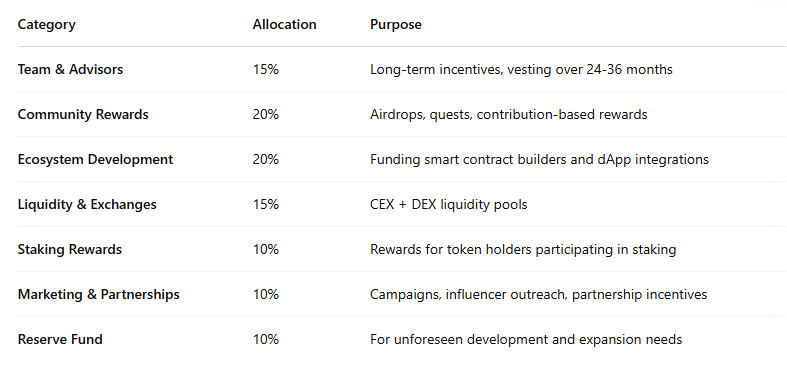Click the 10% allocation for Staking Rewards
787x389 pixels.
[266, 249]
